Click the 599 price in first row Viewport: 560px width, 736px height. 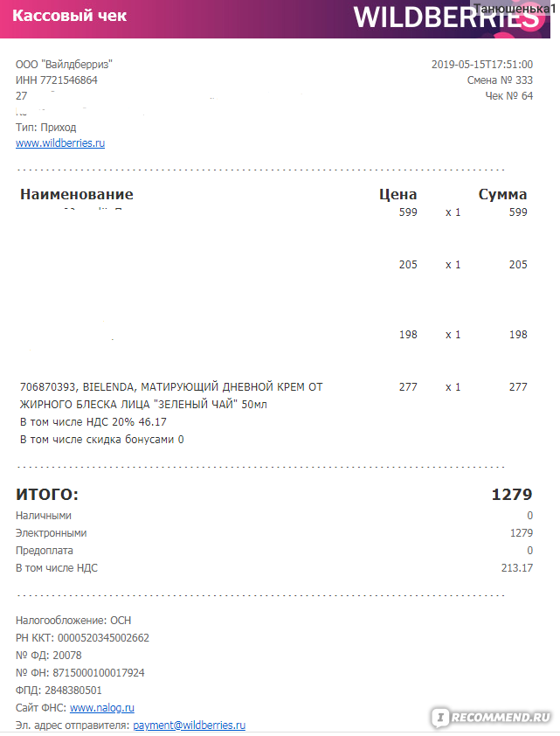[x=408, y=212]
